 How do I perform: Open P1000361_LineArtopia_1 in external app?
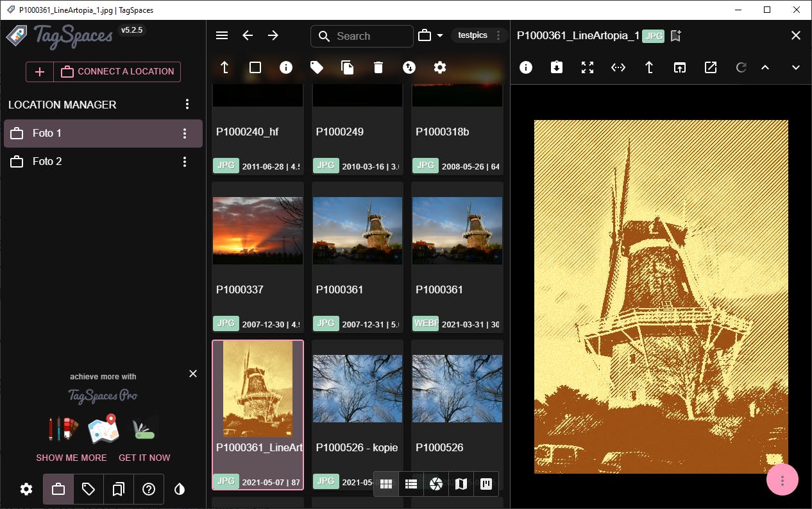(x=710, y=67)
